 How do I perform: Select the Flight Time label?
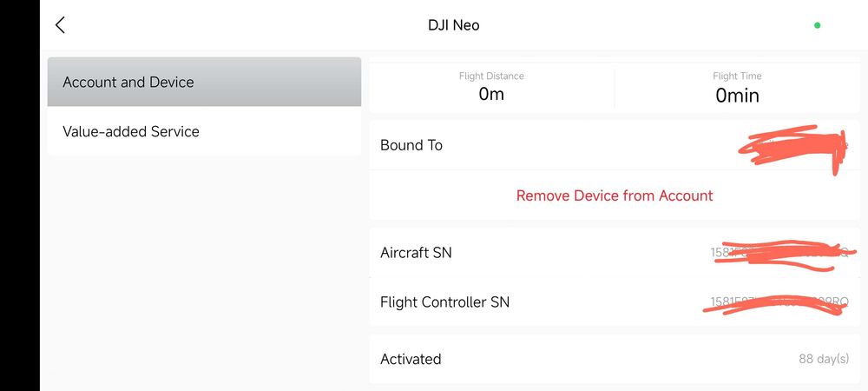737,76
